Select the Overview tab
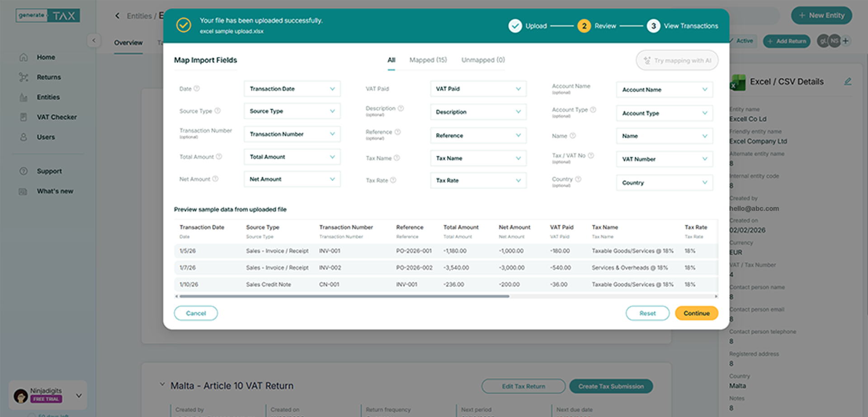868x417 pixels. pos(128,43)
